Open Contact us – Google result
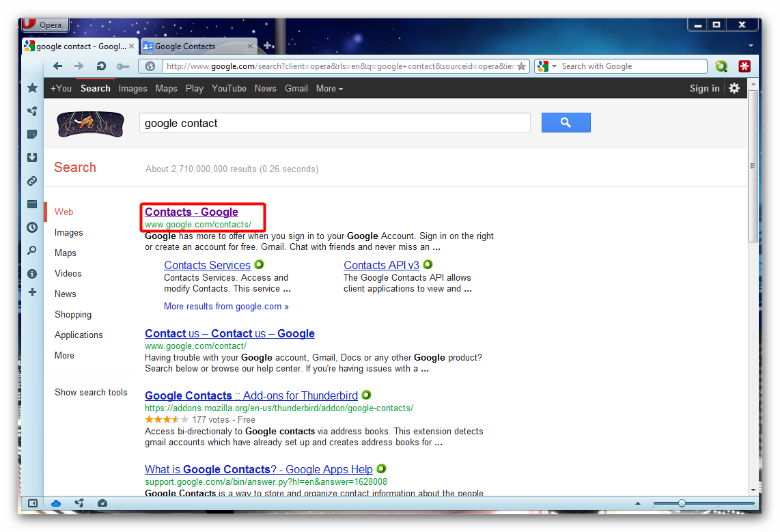This screenshot has width=780, height=532. click(x=229, y=334)
